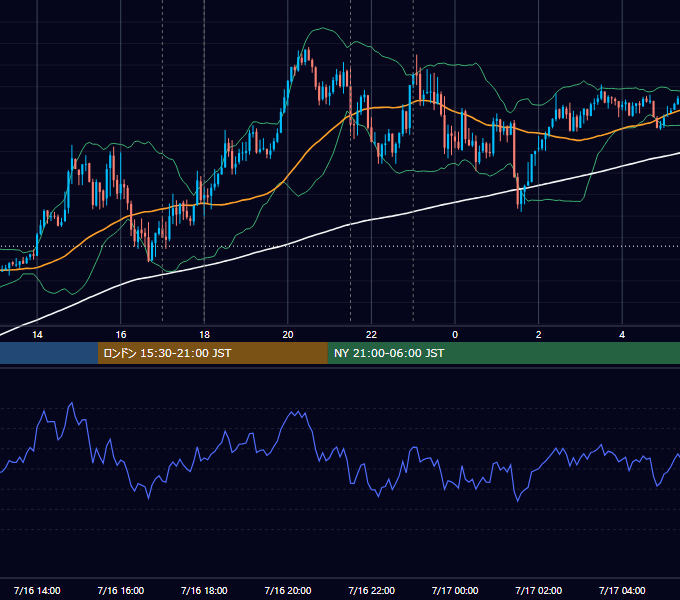Click the upper axis label 2
680x600 pixels.
[x=539, y=335]
